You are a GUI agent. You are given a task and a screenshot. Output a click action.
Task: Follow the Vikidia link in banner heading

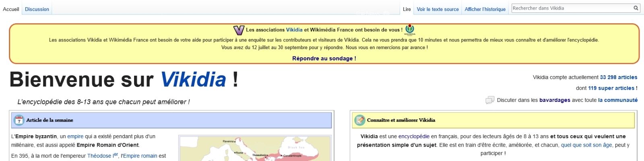[294, 30]
